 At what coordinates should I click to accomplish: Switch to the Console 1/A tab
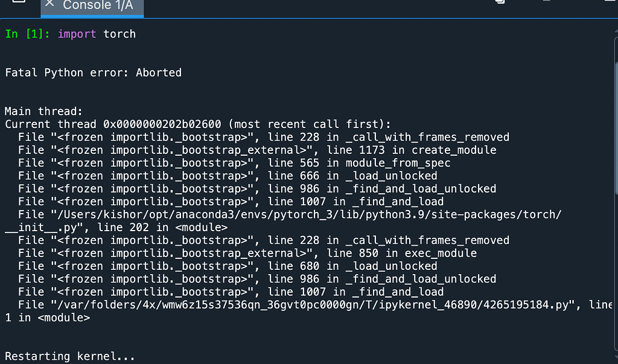[x=99, y=5]
